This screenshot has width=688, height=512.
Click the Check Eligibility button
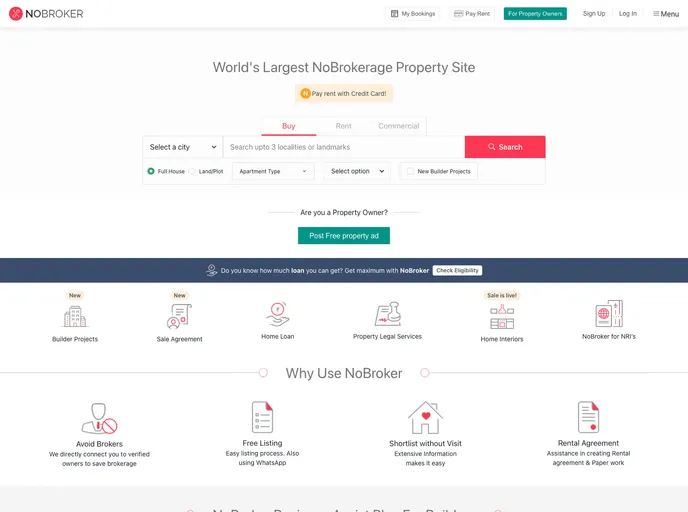click(x=457, y=270)
